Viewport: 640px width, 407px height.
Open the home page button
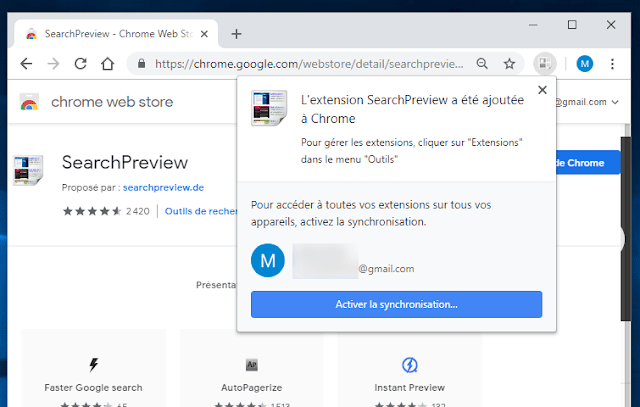click(108, 64)
